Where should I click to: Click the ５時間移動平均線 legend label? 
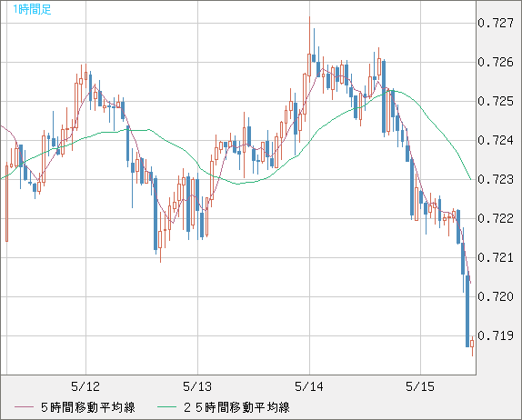88,407
